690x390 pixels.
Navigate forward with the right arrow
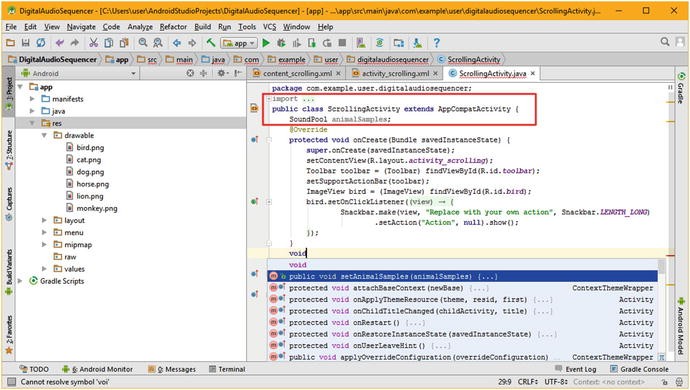[x=192, y=43]
